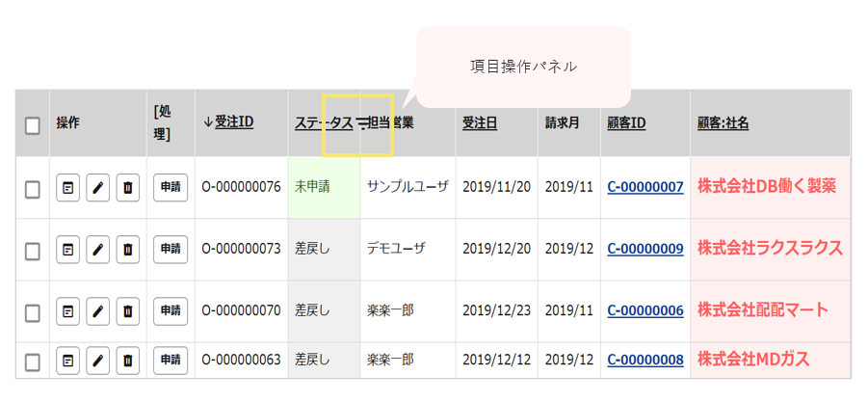Click order date 2019/12/12
868x402 pixels.
tap(496, 360)
